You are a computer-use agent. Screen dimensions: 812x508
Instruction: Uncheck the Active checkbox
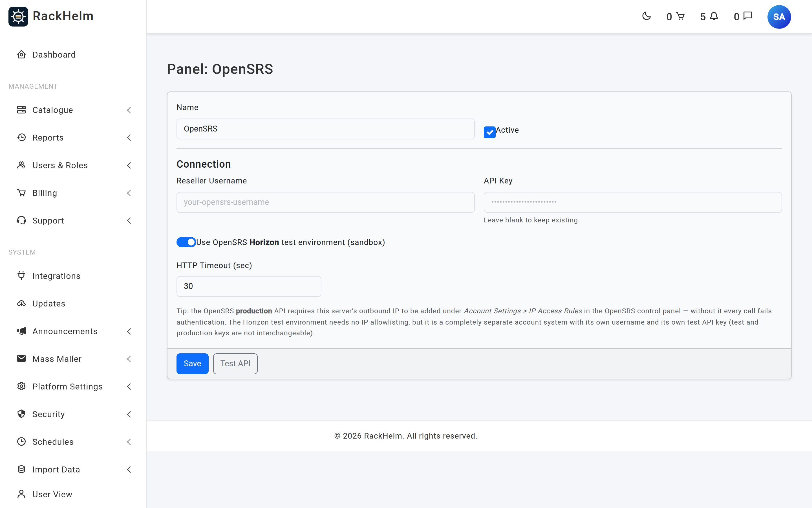pyautogui.click(x=489, y=132)
